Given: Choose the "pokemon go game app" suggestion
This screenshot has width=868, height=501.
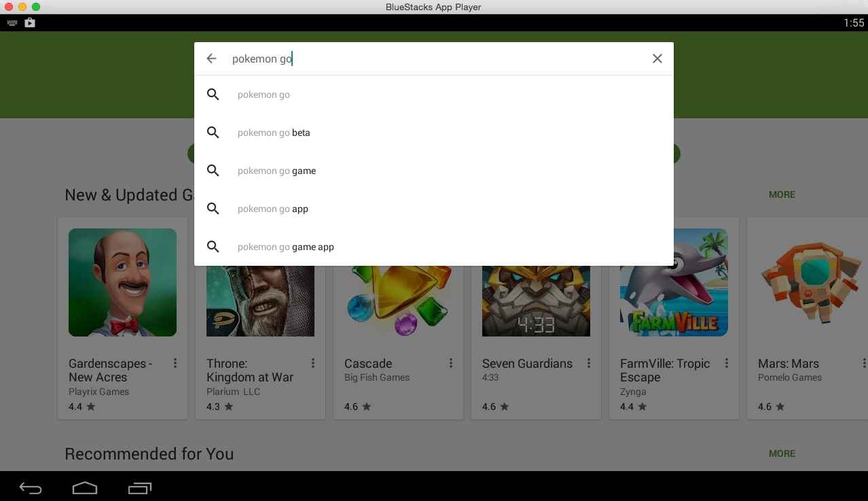Looking at the screenshot, I should [434, 247].
